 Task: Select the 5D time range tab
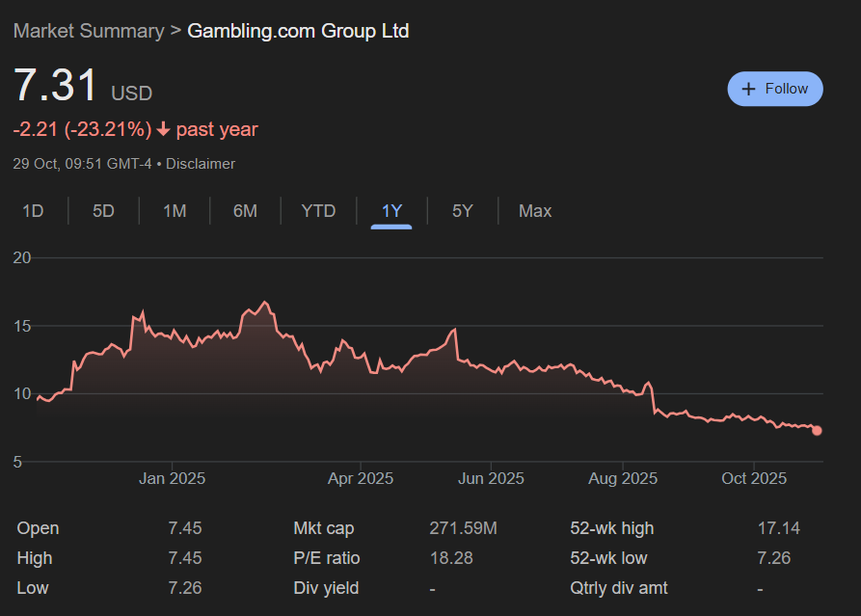103,211
